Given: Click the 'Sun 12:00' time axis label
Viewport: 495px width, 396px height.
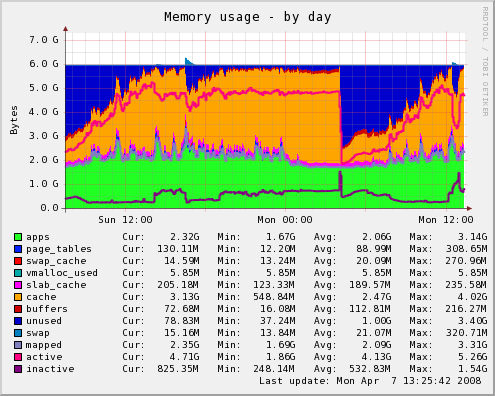Looking at the screenshot, I should click(x=125, y=220).
